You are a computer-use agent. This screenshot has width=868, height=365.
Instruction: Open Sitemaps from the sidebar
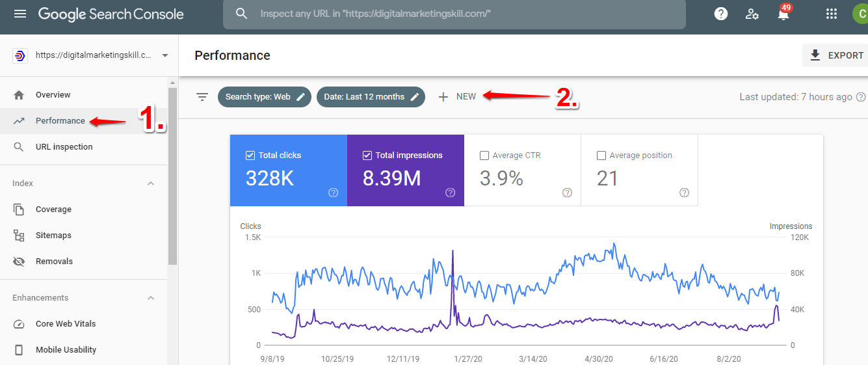pyautogui.click(x=53, y=236)
